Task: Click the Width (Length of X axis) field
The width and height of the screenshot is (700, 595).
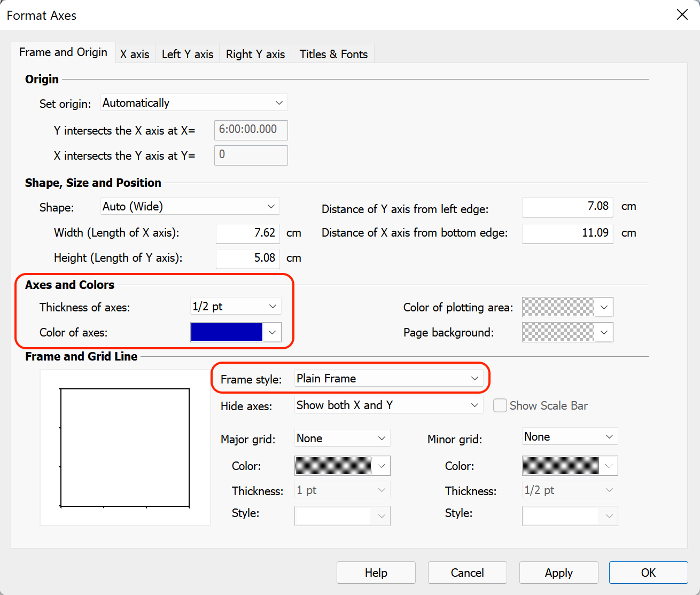Action: (248, 233)
